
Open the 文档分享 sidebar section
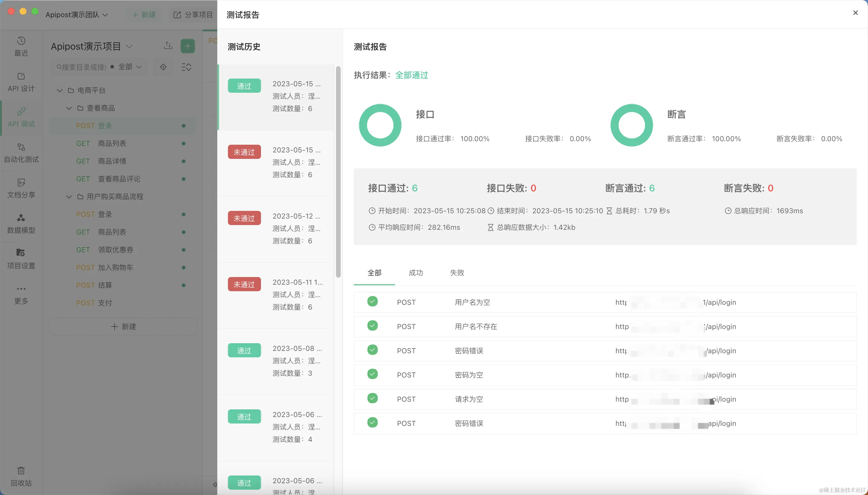(21, 188)
